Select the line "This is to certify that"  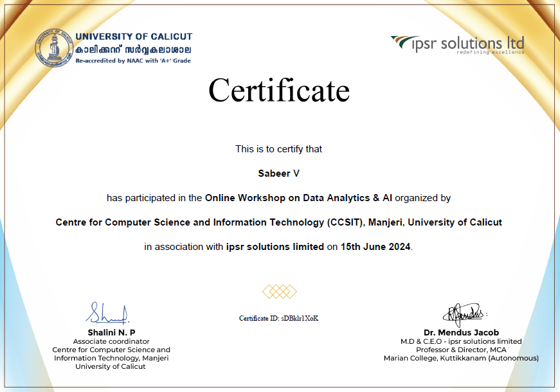click(278, 149)
